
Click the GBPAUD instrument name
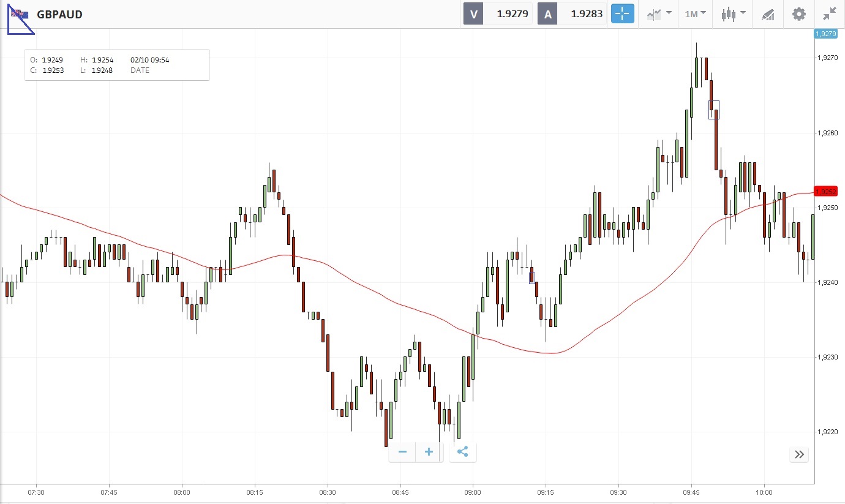(59, 14)
